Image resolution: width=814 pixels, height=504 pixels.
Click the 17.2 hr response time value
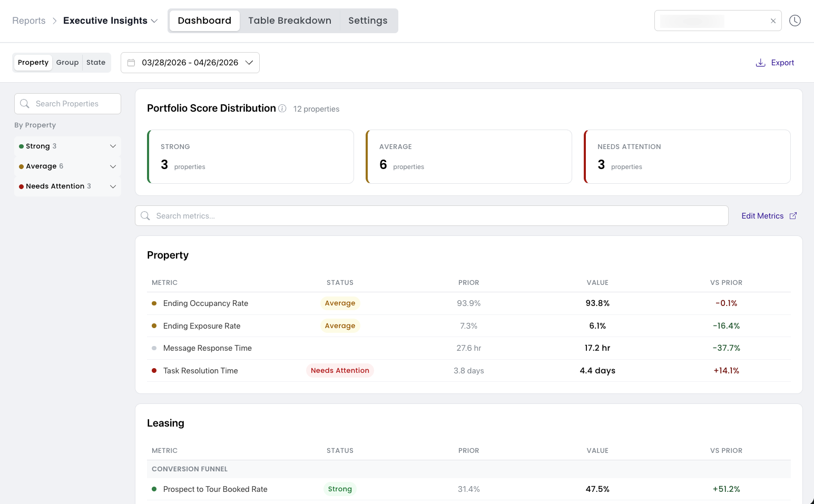coord(597,348)
